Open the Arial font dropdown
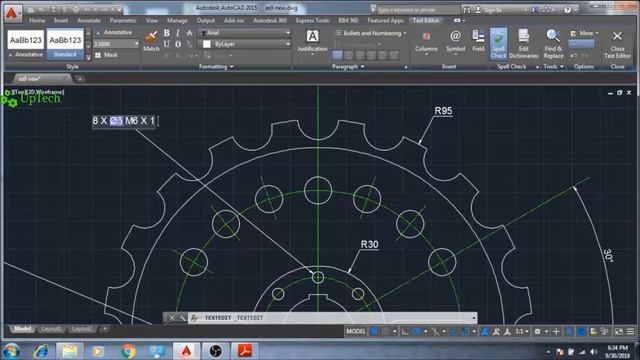 point(288,33)
